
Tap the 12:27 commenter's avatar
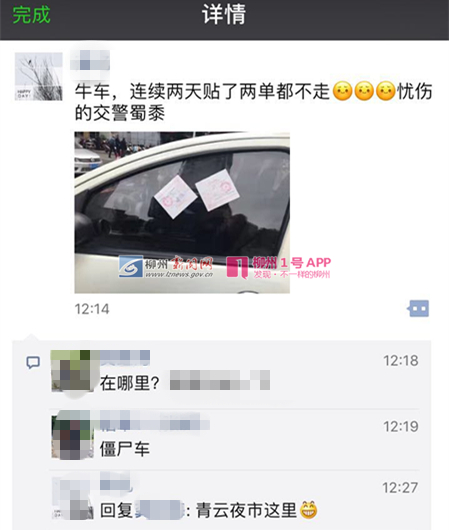tap(72, 498)
